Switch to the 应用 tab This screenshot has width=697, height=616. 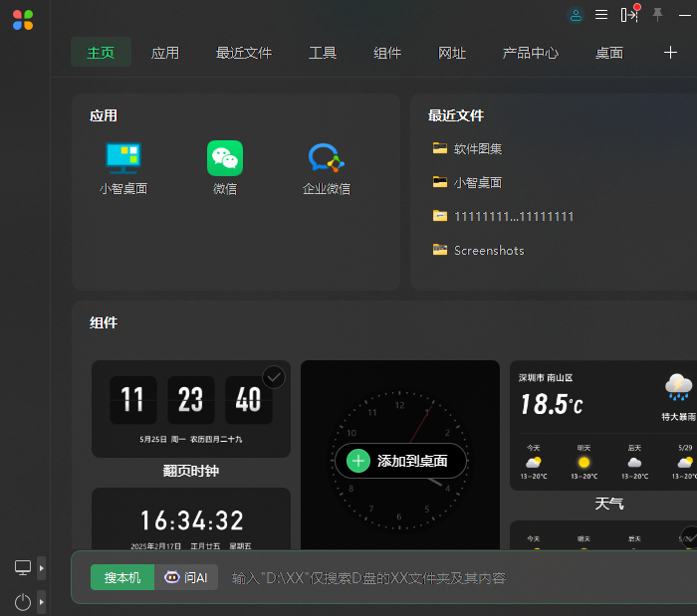tap(165, 53)
